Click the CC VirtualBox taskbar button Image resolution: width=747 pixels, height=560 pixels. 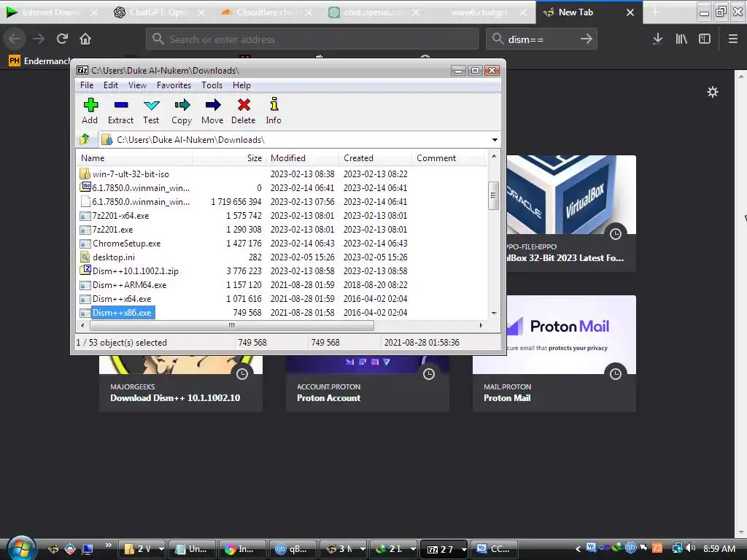click(x=493, y=549)
